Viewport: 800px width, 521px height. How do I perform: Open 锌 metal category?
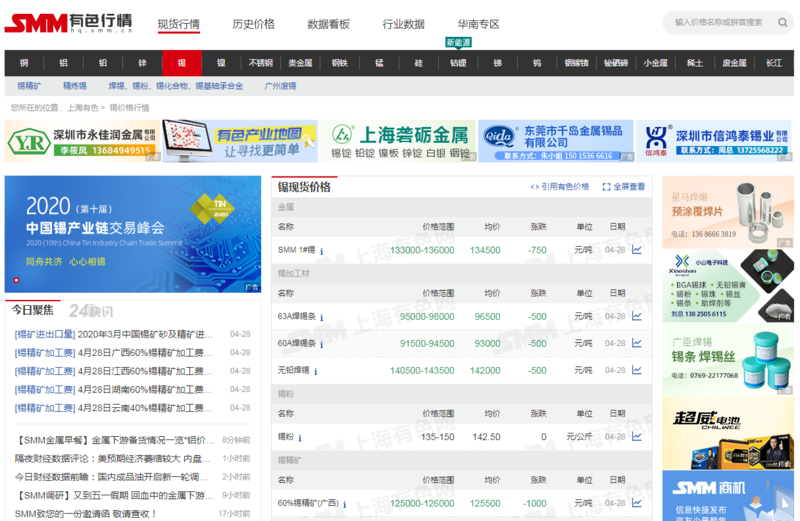(142, 63)
